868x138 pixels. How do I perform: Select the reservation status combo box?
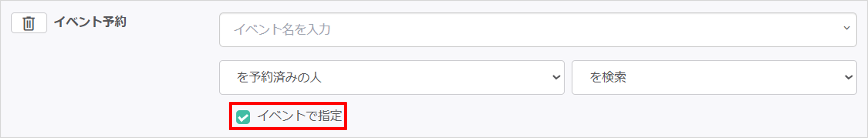[x=391, y=78]
